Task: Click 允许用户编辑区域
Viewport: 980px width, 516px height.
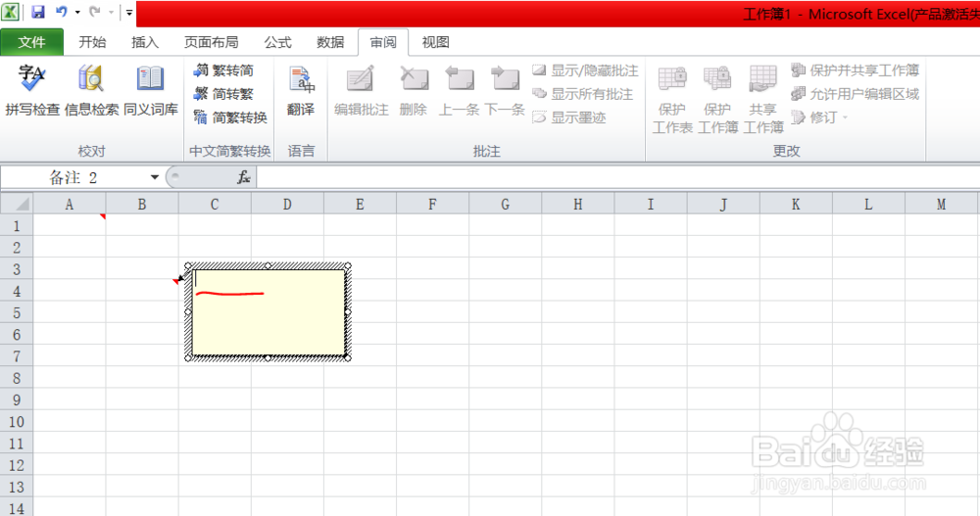Action: point(855,94)
